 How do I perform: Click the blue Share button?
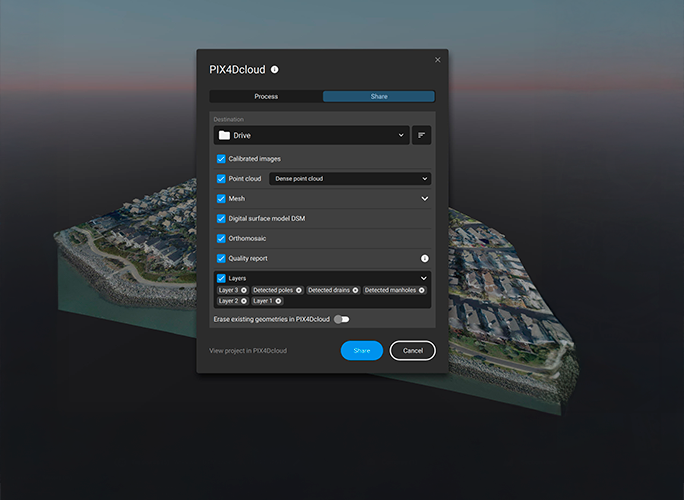click(362, 350)
